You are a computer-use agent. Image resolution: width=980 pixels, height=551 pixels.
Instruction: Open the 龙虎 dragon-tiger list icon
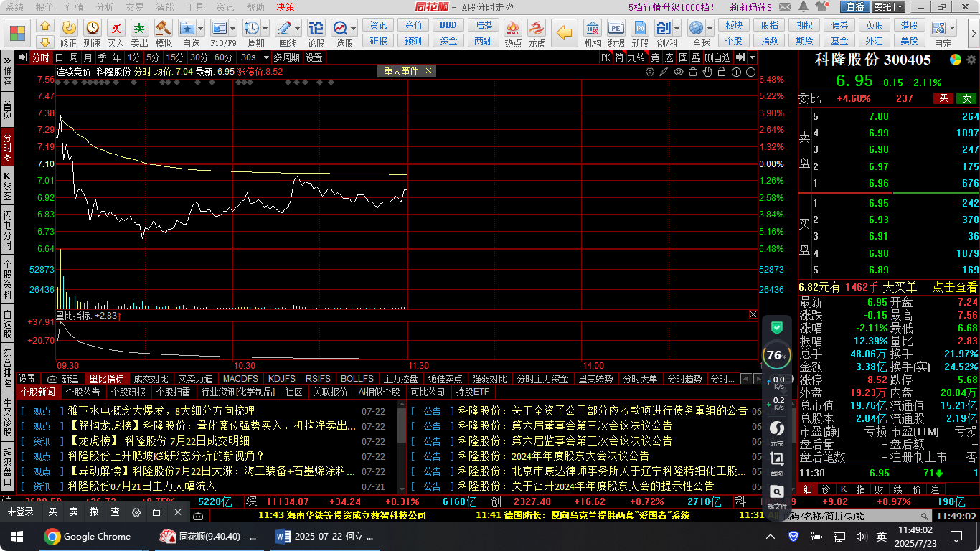[x=537, y=28]
